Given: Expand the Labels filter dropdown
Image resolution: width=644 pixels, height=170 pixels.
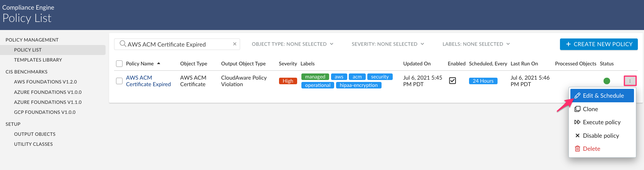Looking at the screenshot, I should (476, 44).
